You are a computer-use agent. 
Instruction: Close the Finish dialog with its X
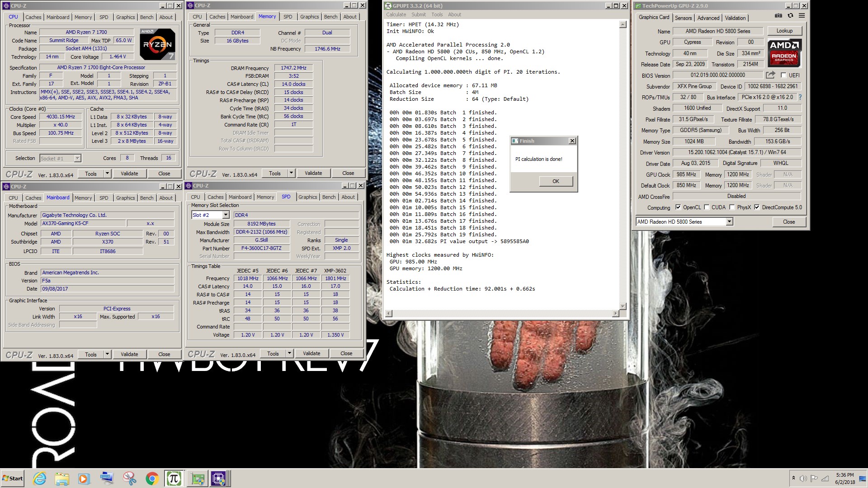[572, 141]
